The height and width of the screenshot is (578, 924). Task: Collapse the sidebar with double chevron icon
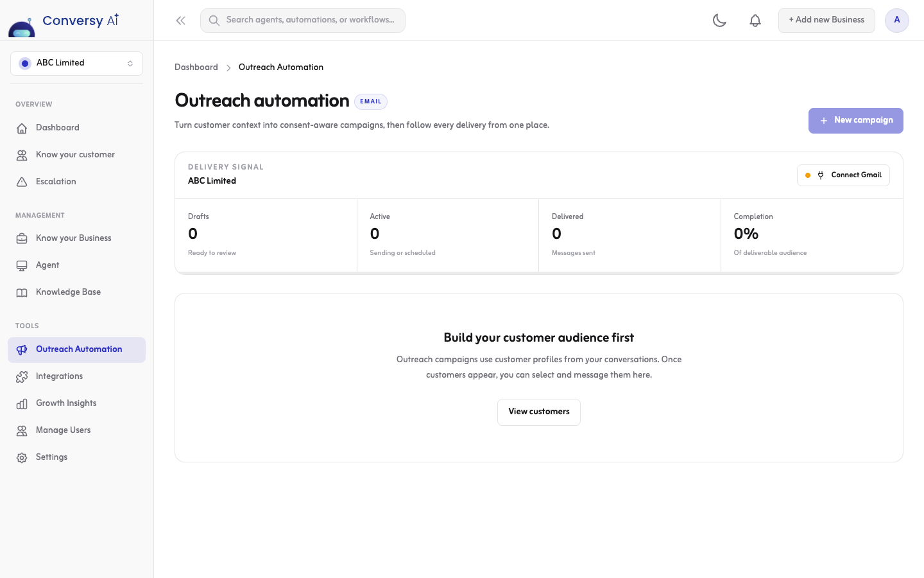pos(181,21)
